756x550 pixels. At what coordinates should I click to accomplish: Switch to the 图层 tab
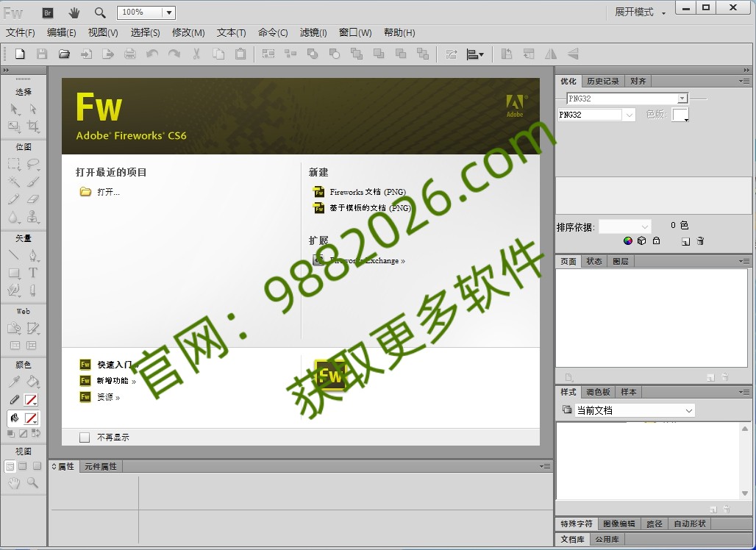[621, 261]
